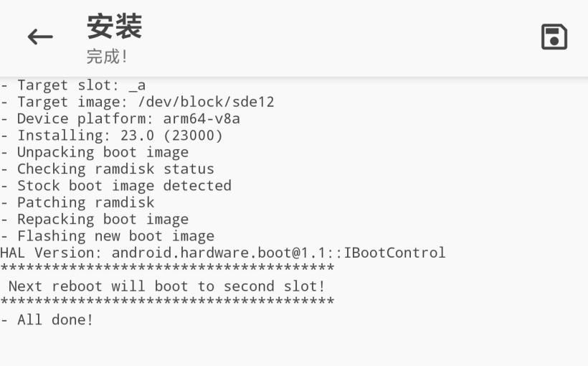Click the "Flashing new boot image" line
Image resolution: width=588 pixels, height=366 pixels.
coord(107,236)
